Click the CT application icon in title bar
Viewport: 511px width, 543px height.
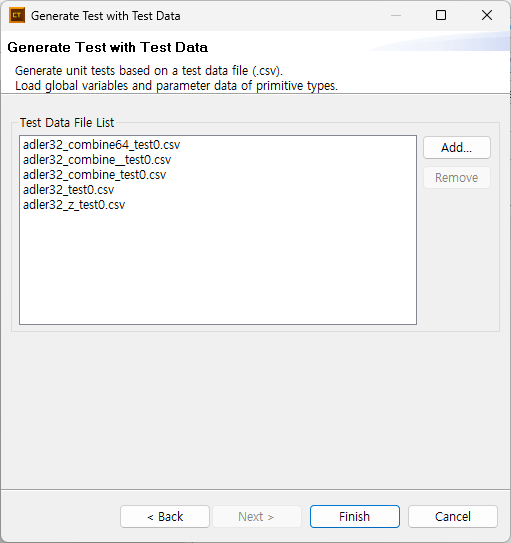pyautogui.click(x=17, y=16)
